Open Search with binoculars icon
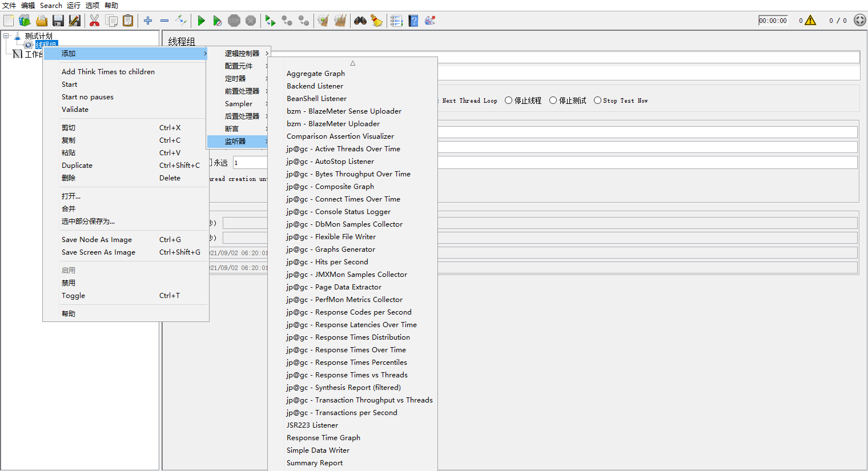868x471 pixels. coord(360,21)
